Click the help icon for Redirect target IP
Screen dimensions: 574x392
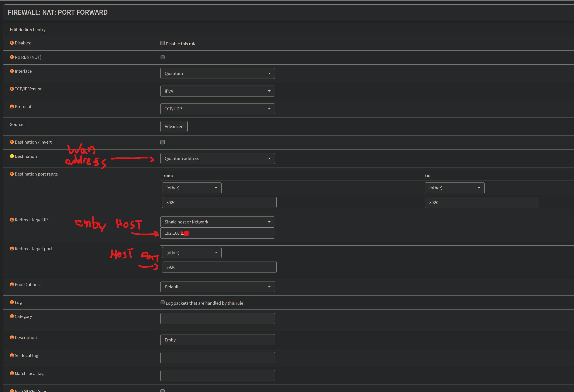[12, 220]
